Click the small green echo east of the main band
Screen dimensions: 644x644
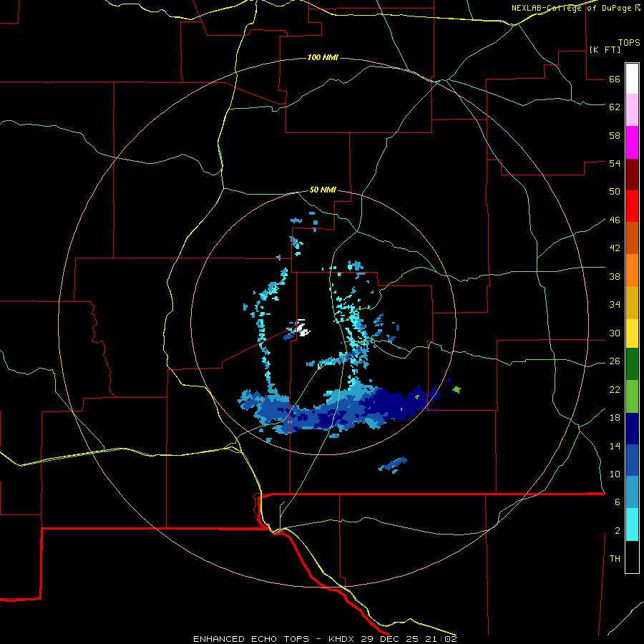[457, 389]
